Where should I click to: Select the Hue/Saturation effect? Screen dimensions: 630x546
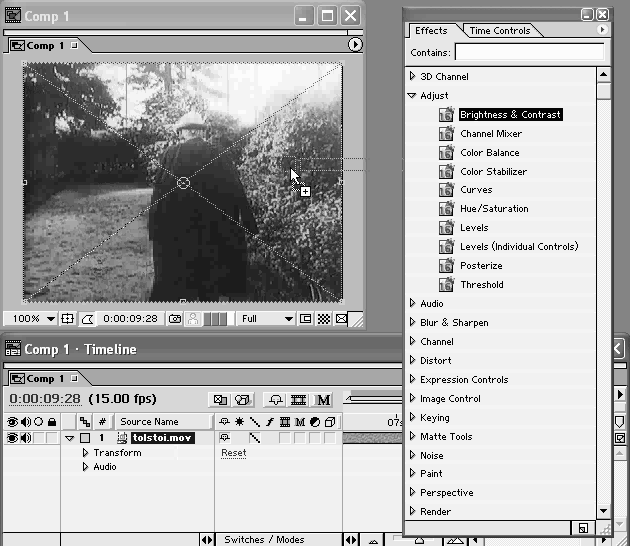pyautogui.click(x=494, y=209)
